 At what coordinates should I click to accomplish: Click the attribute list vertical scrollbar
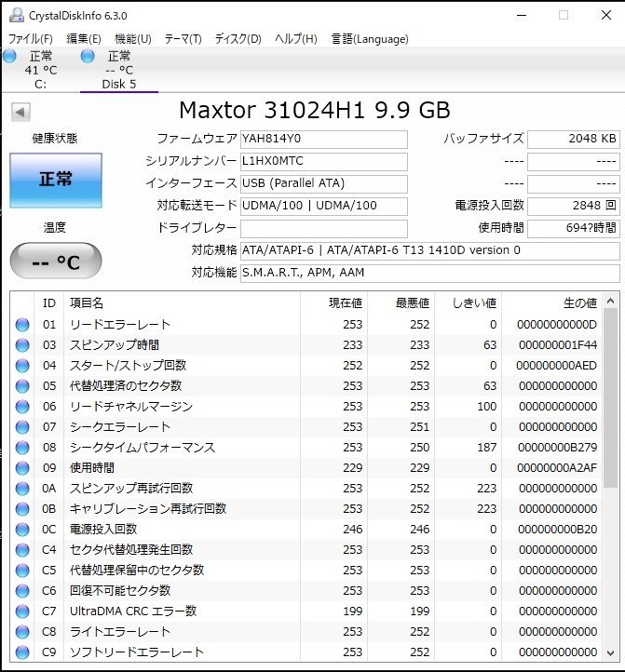(610, 400)
